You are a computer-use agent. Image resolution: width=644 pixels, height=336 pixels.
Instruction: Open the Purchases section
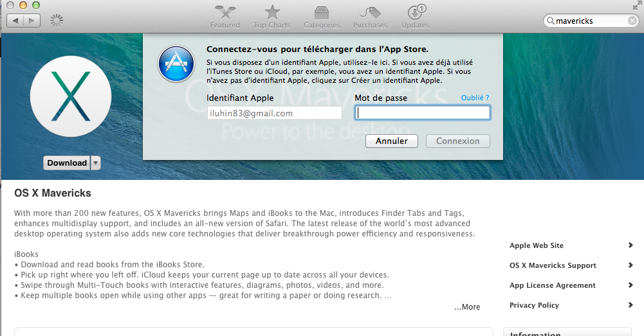[x=370, y=17]
